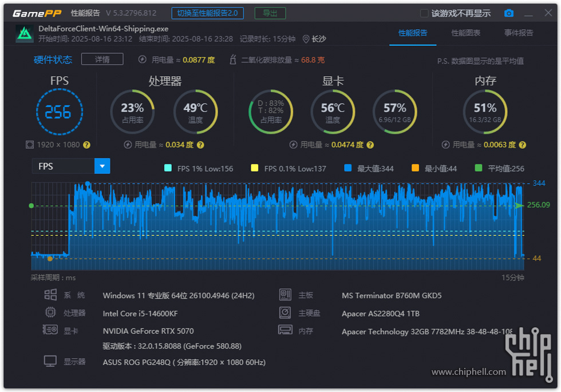Click the Delta Force game logo icon

point(25,34)
